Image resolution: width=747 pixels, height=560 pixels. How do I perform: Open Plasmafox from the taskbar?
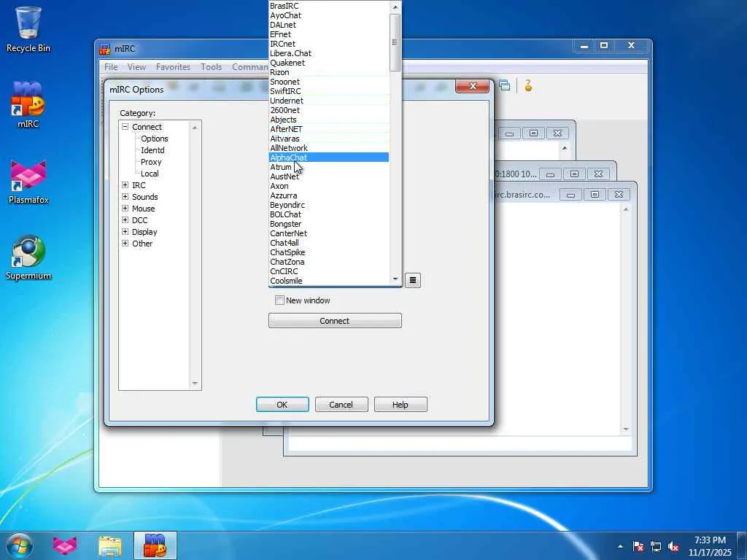(65, 545)
